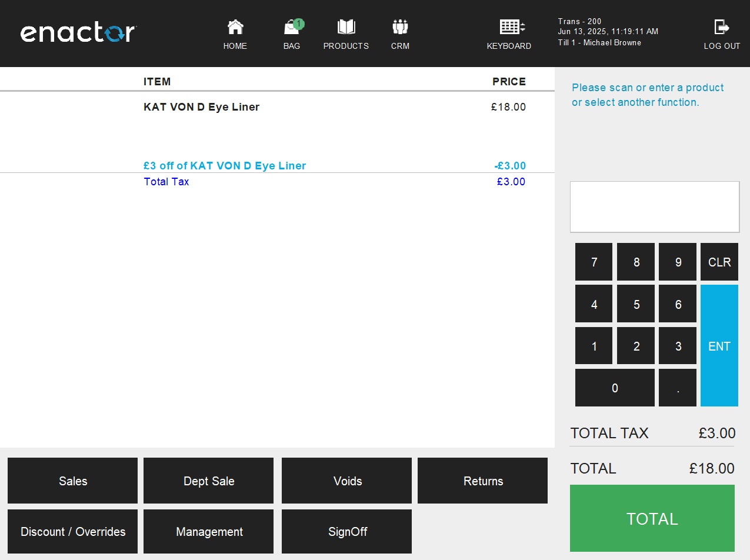Tap keypad digit 7

pos(594,262)
